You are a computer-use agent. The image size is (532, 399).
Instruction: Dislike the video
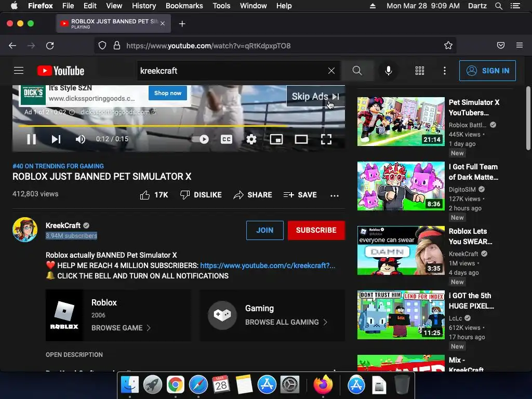tap(201, 195)
